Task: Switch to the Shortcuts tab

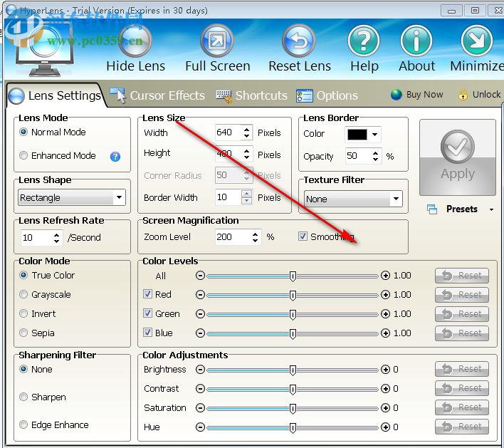Action: [252, 95]
